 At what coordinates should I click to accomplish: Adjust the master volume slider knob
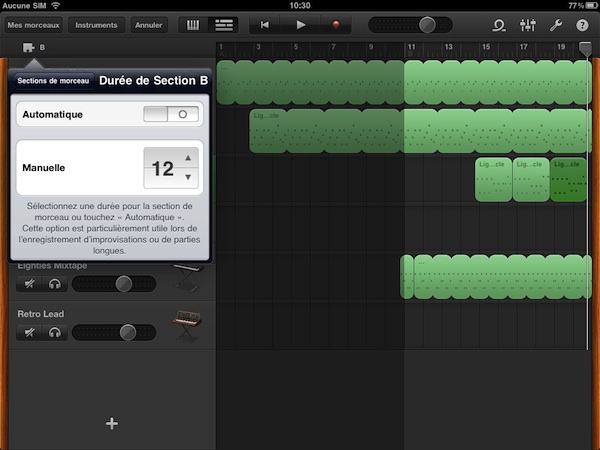coord(427,25)
